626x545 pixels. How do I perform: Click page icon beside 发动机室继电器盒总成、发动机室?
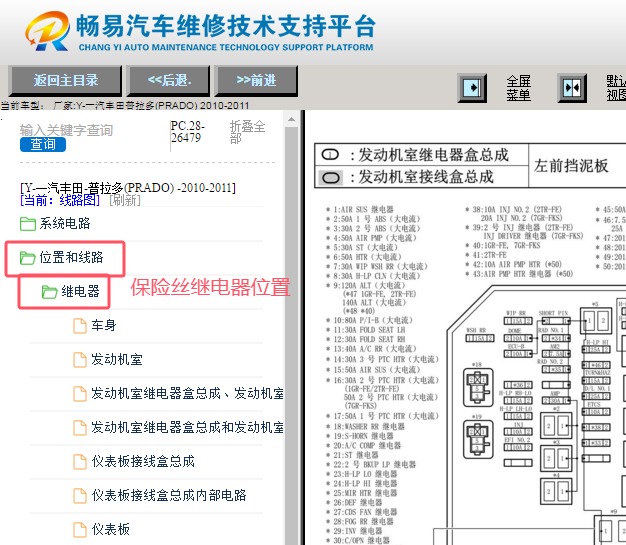(79, 393)
